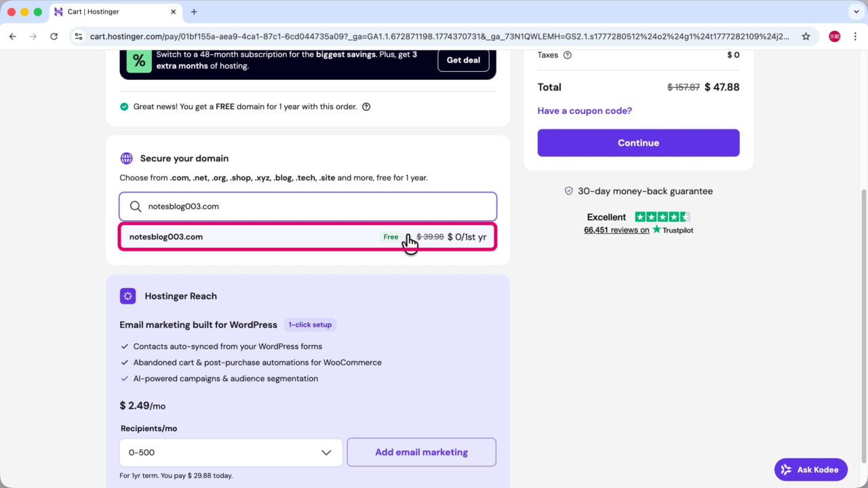Screen dimensions: 868x488
Task: Bookmark this page with the star icon
Action: coord(806,37)
